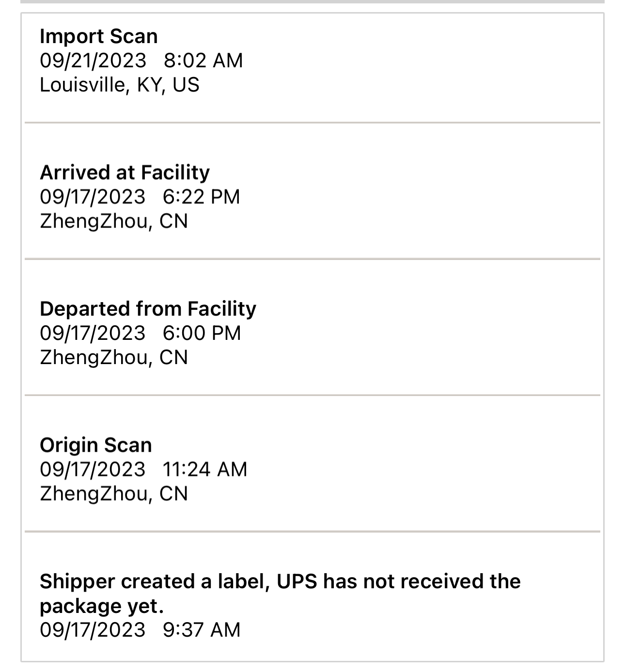Select the Departed from Facility heading
This screenshot has height=672, width=625.
[x=148, y=309]
